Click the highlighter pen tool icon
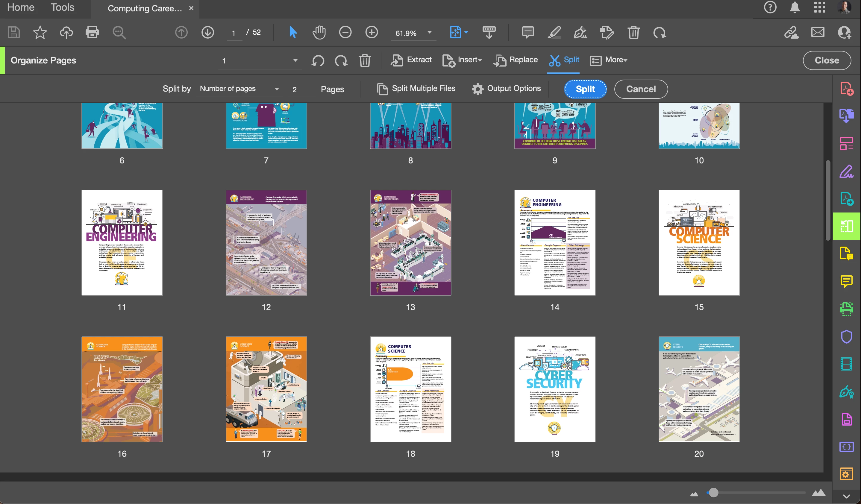This screenshot has height=504, width=861. pyautogui.click(x=554, y=32)
